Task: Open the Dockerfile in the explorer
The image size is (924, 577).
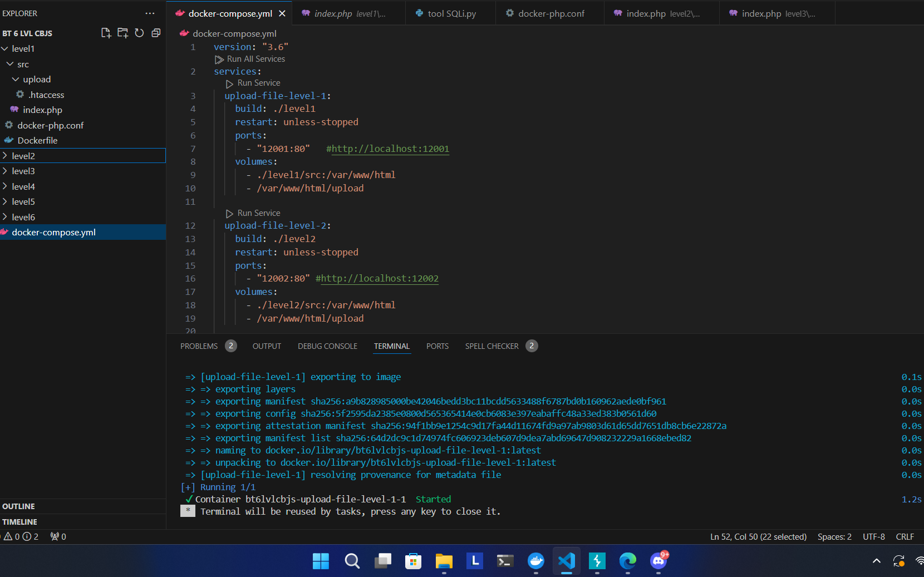Action: point(37,140)
